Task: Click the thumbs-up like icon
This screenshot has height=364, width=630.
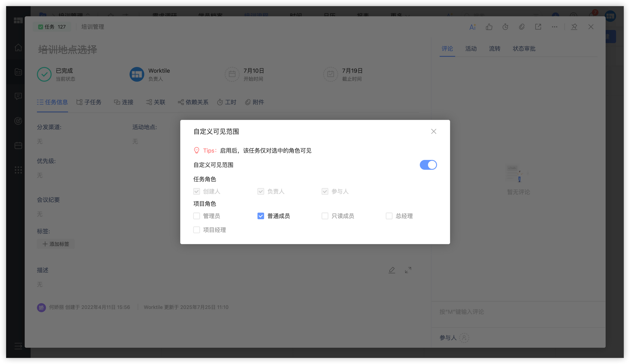Action: 489,27
